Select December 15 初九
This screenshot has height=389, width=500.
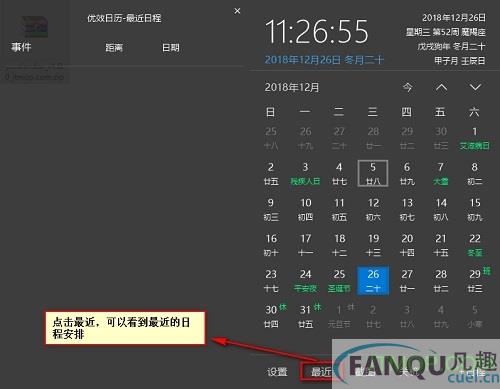click(475, 209)
